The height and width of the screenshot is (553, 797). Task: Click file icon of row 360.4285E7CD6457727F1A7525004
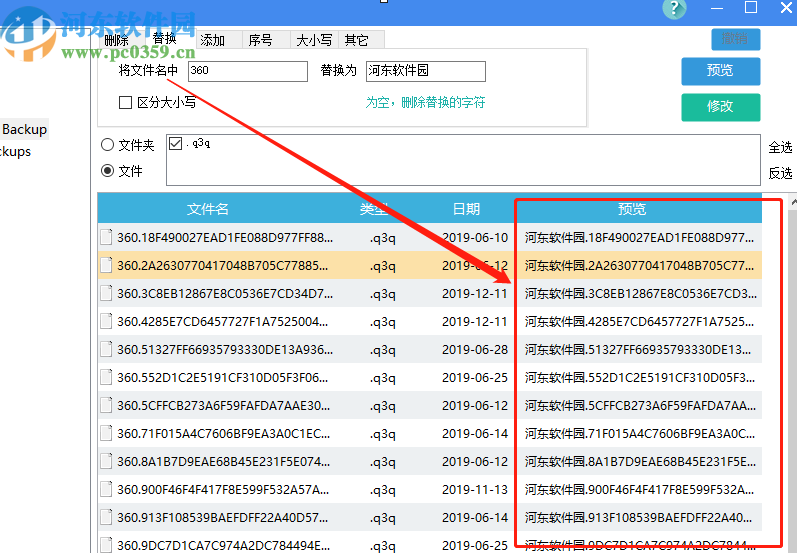[x=106, y=321]
